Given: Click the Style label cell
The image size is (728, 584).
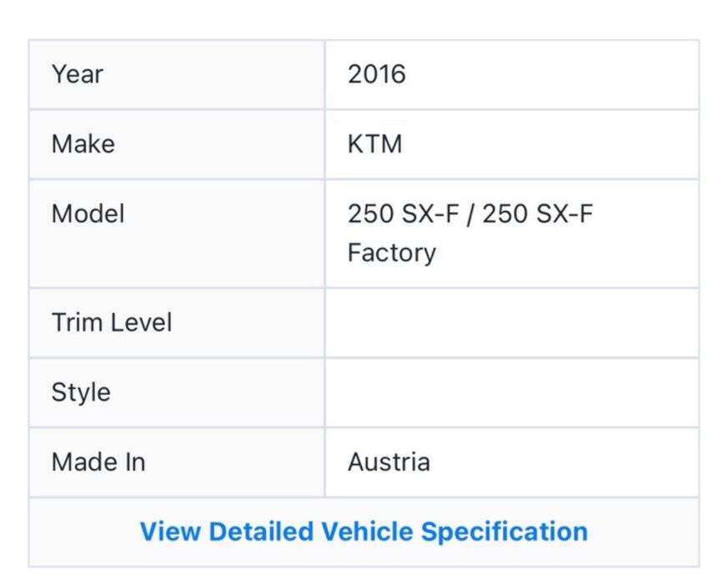Looking at the screenshot, I should (x=80, y=392).
